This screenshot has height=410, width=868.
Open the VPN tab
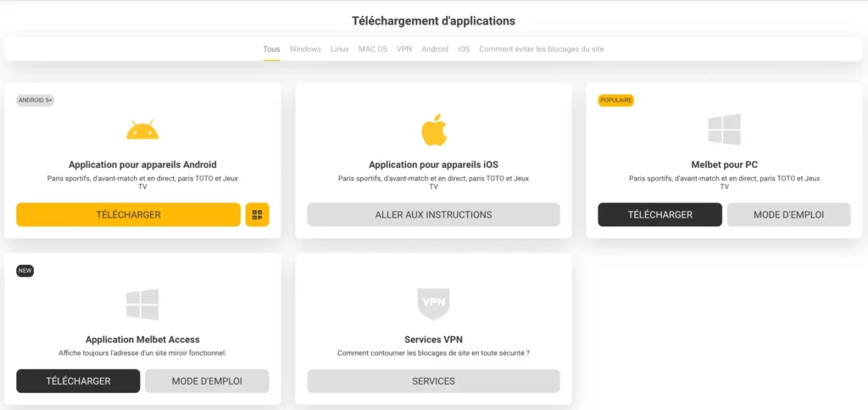tap(404, 49)
